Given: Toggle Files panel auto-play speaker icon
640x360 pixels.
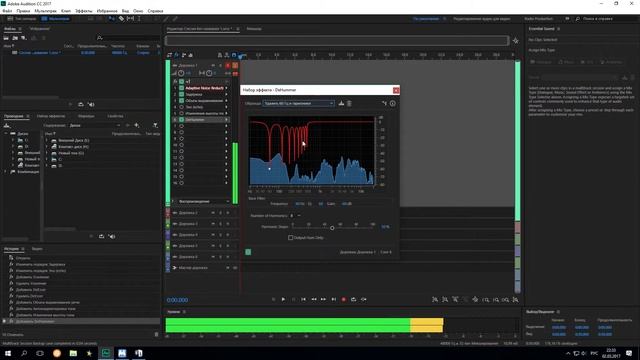Looking at the screenshot, I should [91, 104].
